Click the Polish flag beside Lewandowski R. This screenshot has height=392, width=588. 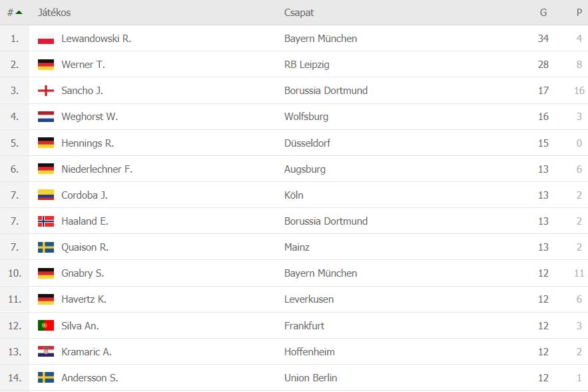tap(46, 39)
